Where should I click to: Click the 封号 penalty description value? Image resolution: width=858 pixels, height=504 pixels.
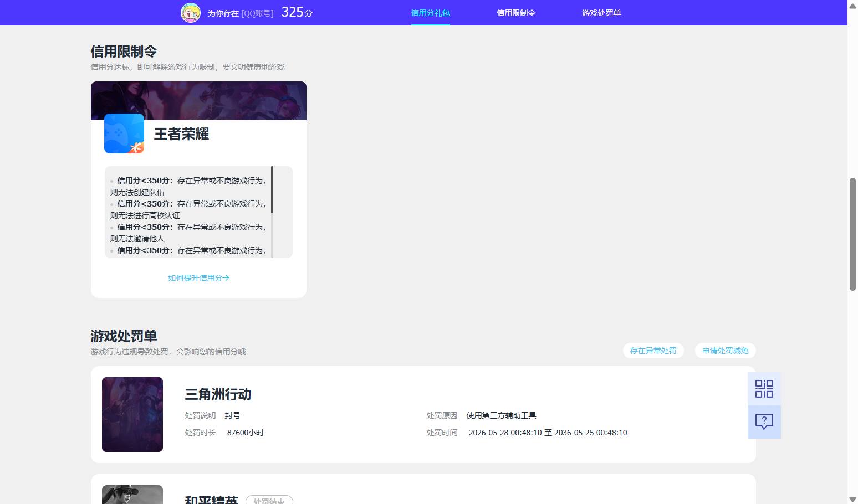(232, 415)
